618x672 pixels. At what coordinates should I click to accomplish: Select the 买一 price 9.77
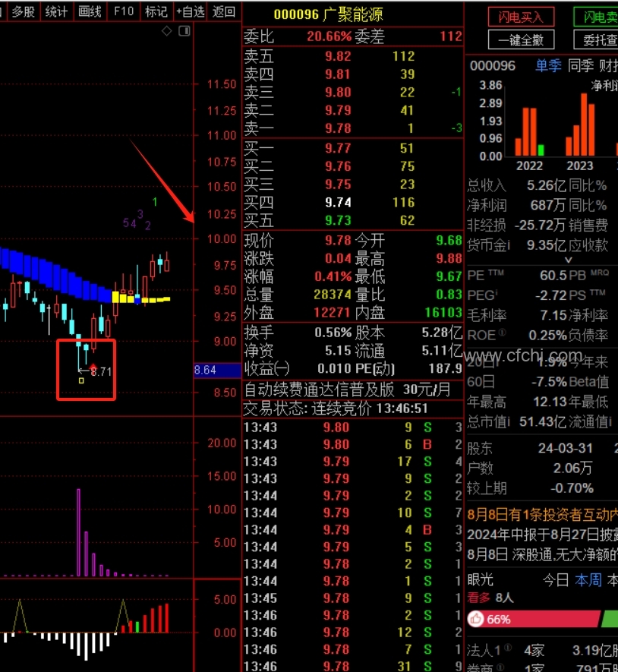[x=338, y=148]
